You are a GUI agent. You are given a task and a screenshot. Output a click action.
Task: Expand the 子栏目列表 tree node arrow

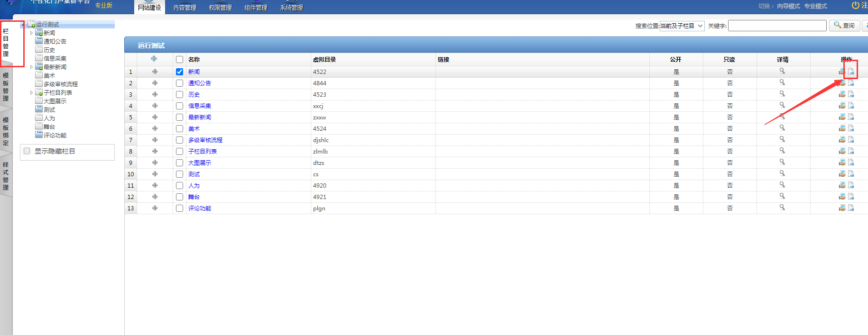[x=32, y=93]
